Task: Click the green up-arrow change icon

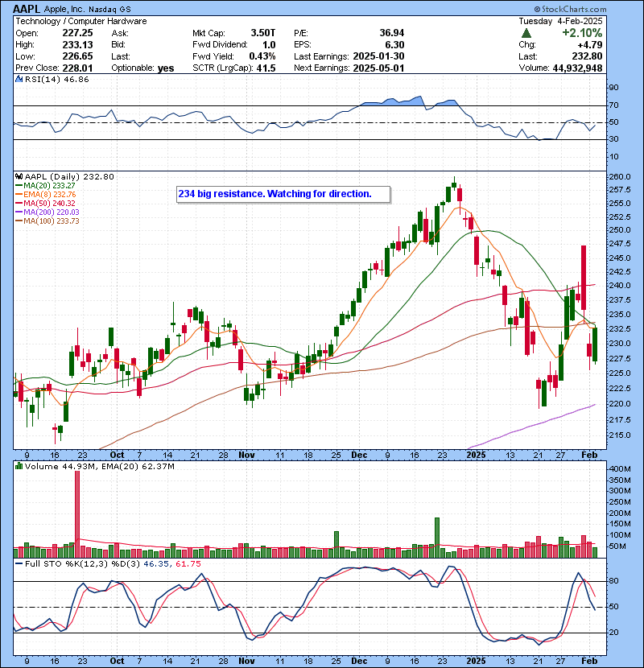Action: coord(526,33)
